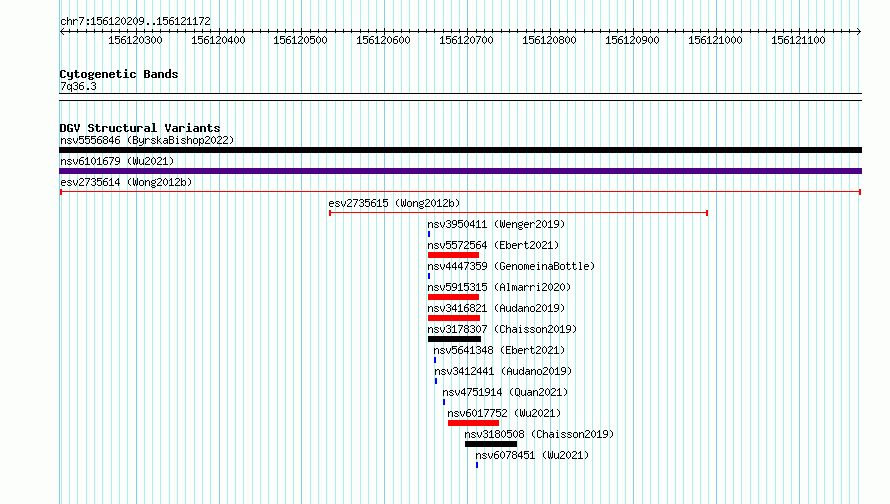The image size is (890, 504).
Task: Click the nsv3180508 (Chaisson2019) label
Action: [x=539, y=434]
